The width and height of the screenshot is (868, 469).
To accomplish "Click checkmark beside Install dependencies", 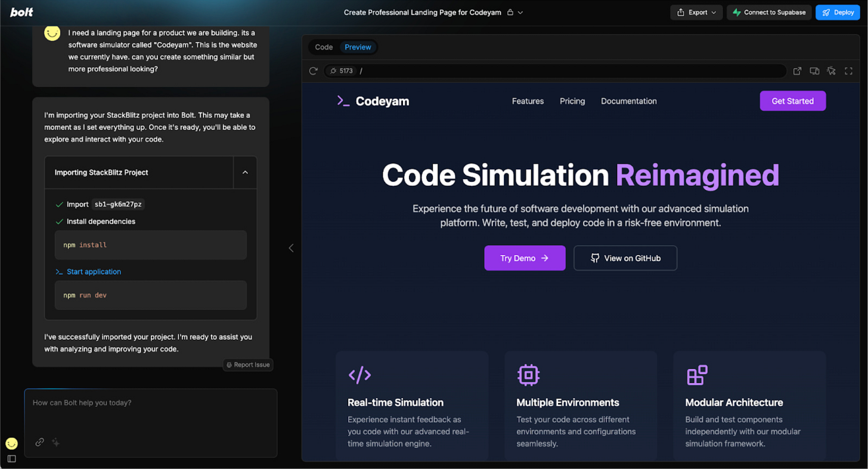I will 59,222.
